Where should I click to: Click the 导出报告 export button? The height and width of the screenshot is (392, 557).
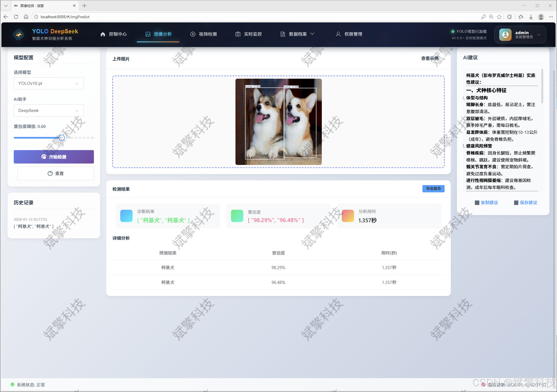(433, 188)
